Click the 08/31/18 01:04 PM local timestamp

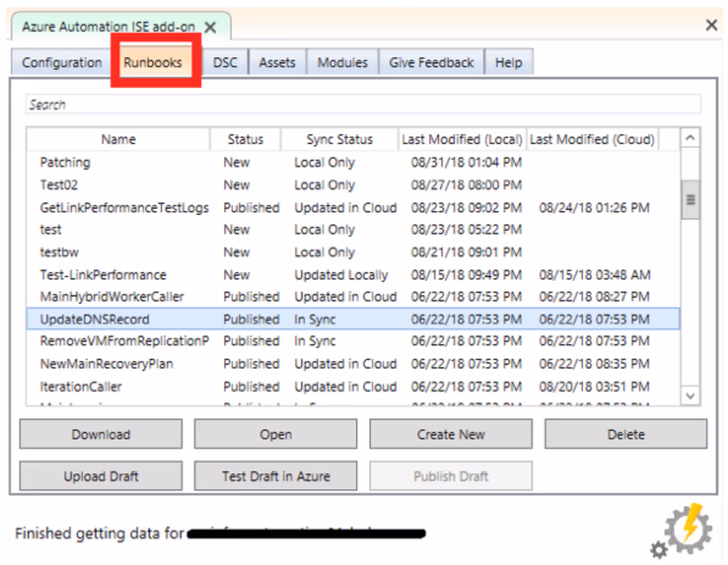pos(466,162)
